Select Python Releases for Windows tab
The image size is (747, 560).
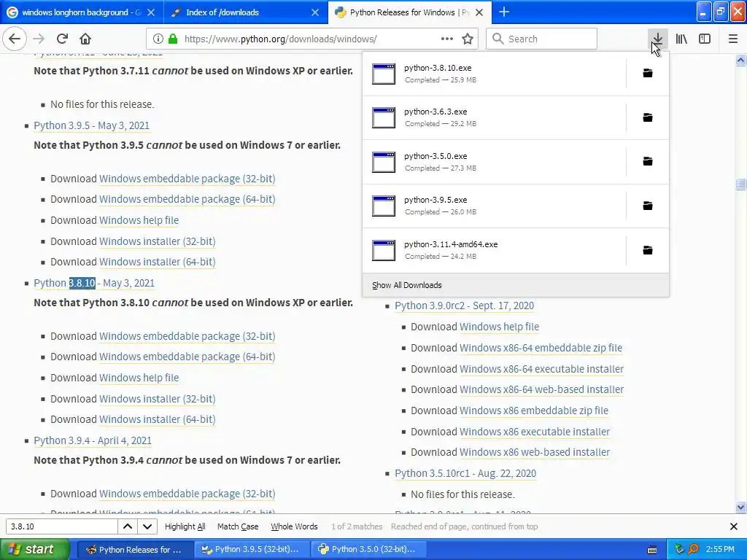[409, 12]
